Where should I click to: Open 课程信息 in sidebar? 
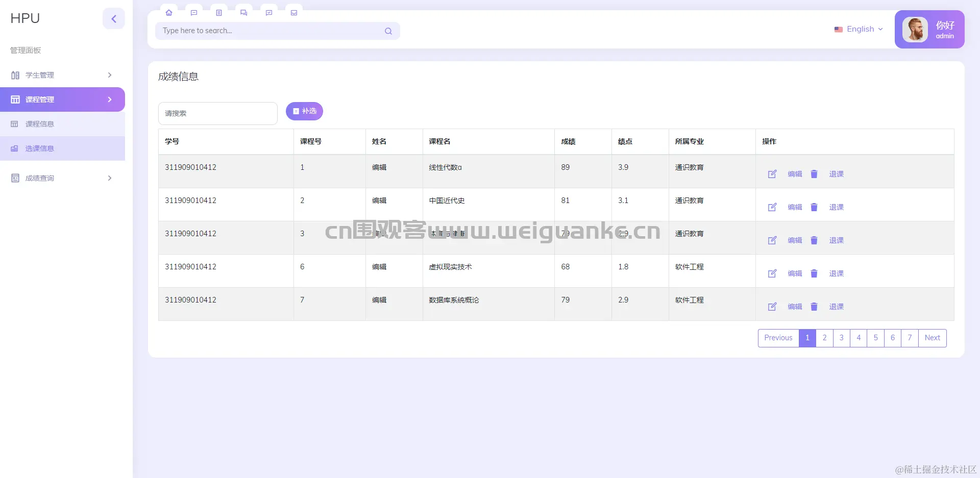coord(62,124)
